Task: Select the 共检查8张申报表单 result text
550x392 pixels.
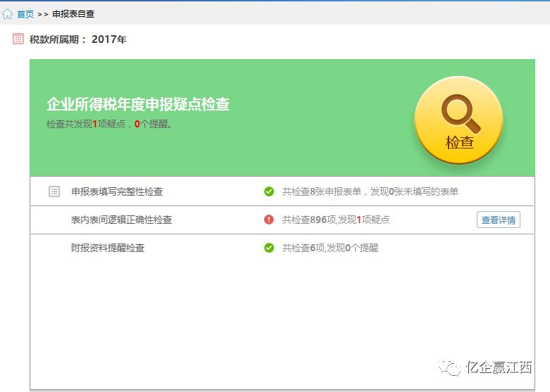Action: pyautogui.click(x=370, y=191)
